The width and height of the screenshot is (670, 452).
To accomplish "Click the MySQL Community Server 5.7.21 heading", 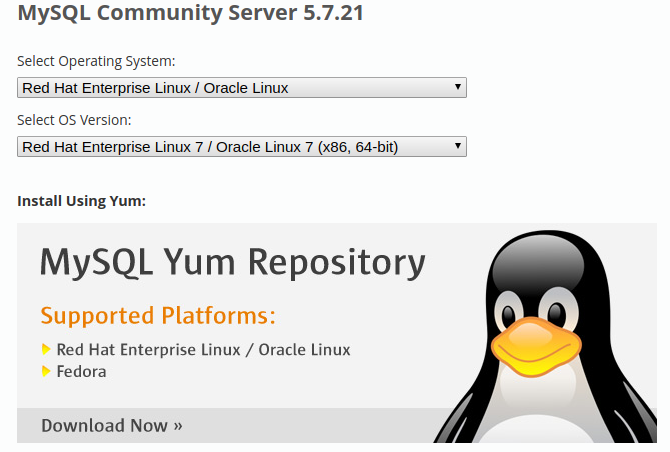I will [191, 12].
